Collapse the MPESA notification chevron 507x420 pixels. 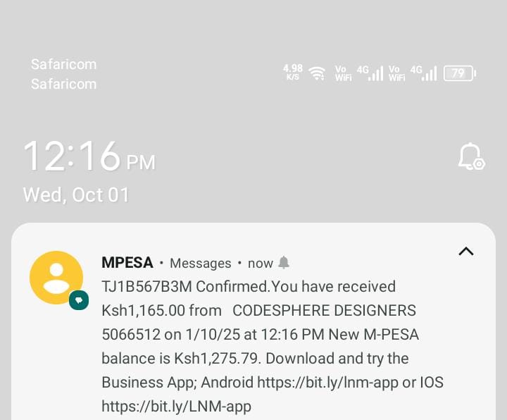pos(465,251)
